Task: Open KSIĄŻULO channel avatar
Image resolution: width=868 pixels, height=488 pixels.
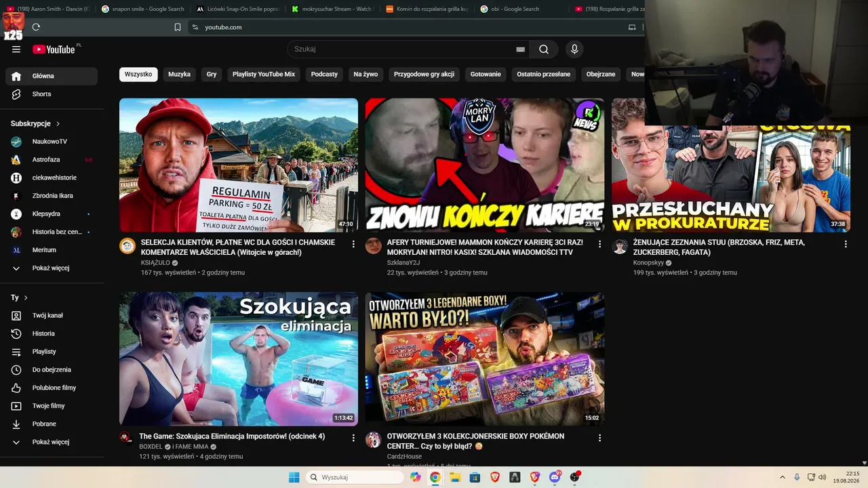Action: (x=127, y=245)
